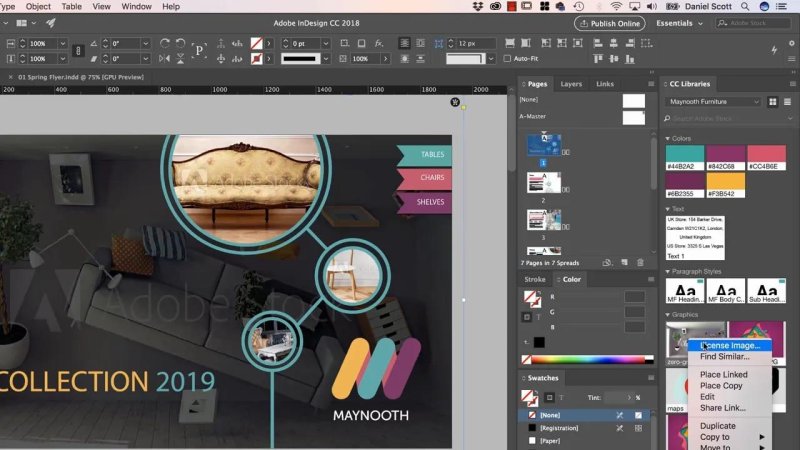Image resolution: width=800 pixels, height=450 pixels.
Task: Enable the Auto-Fit checkbox
Action: click(507, 59)
